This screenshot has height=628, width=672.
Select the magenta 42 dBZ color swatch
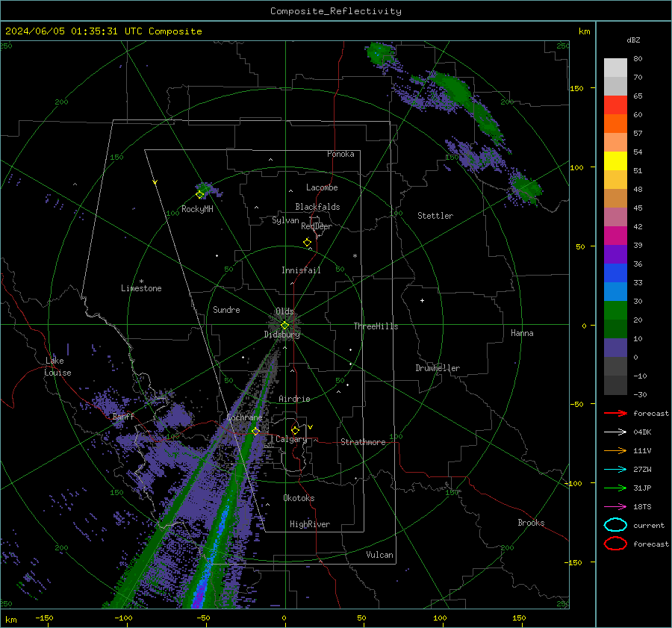coord(615,235)
